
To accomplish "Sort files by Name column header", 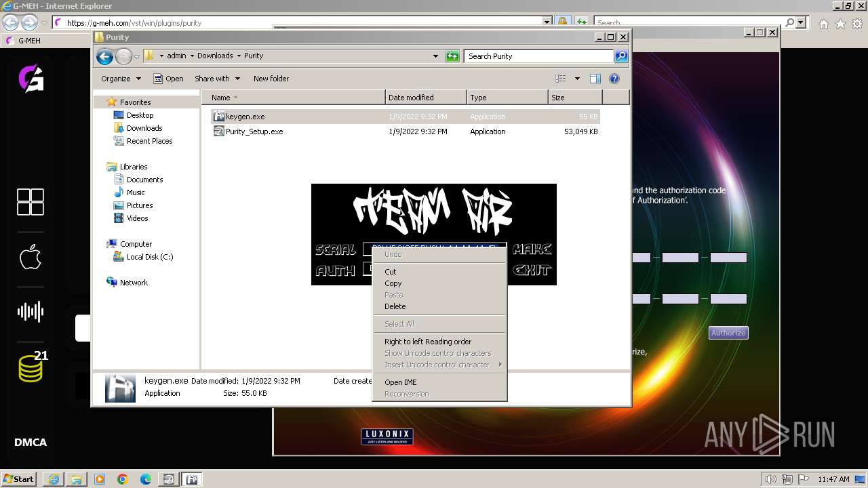I will pyautogui.click(x=294, y=98).
